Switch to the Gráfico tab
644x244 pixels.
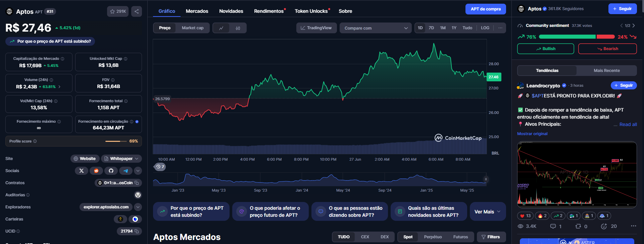point(167,11)
